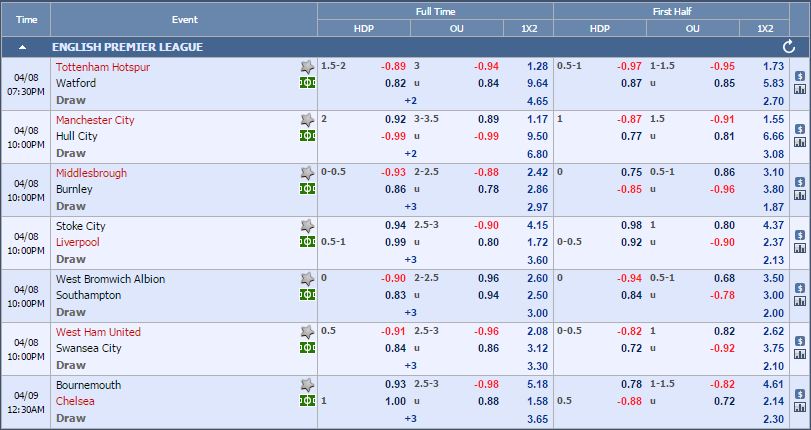Expand +3 more markets for Bournemouth match
This screenshot has width=811, height=430.
point(411,419)
